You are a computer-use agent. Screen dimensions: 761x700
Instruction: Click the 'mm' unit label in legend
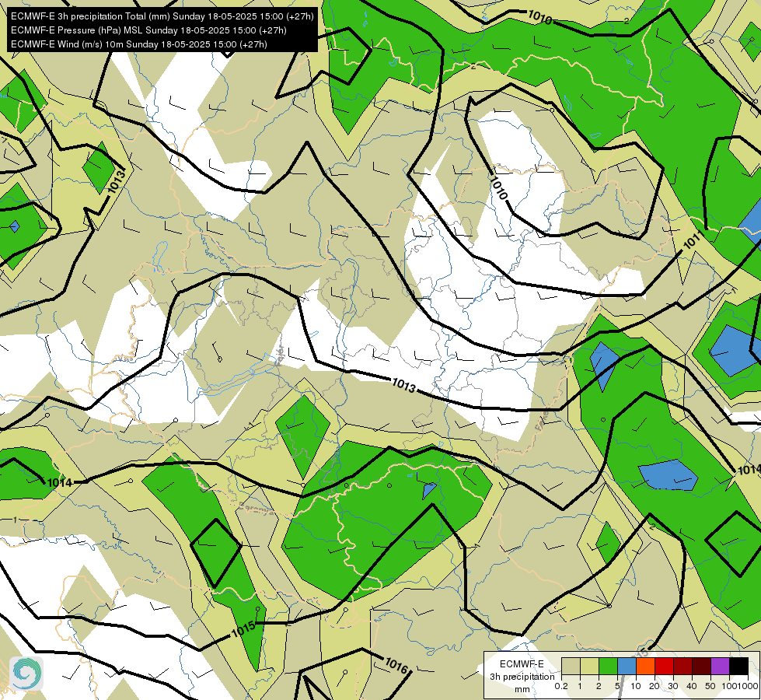pyautogui.click(x=522, y=689)
